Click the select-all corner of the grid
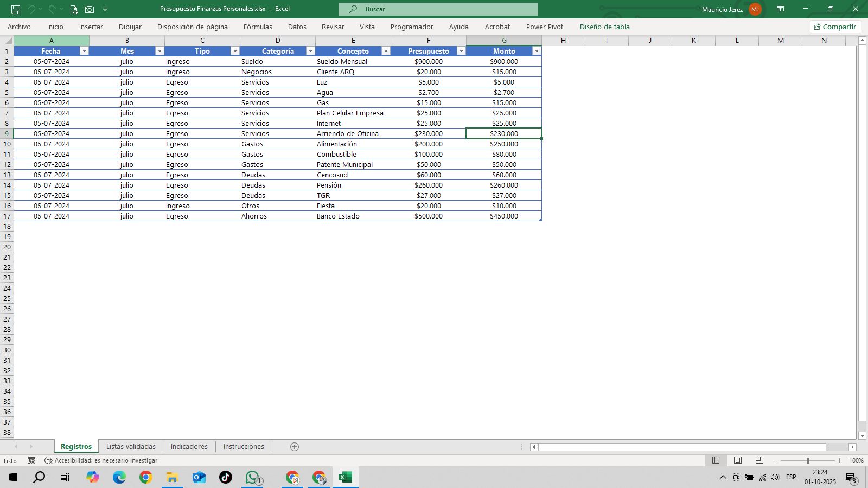This screenshot has height=488, width=868. tap(7, 41)
